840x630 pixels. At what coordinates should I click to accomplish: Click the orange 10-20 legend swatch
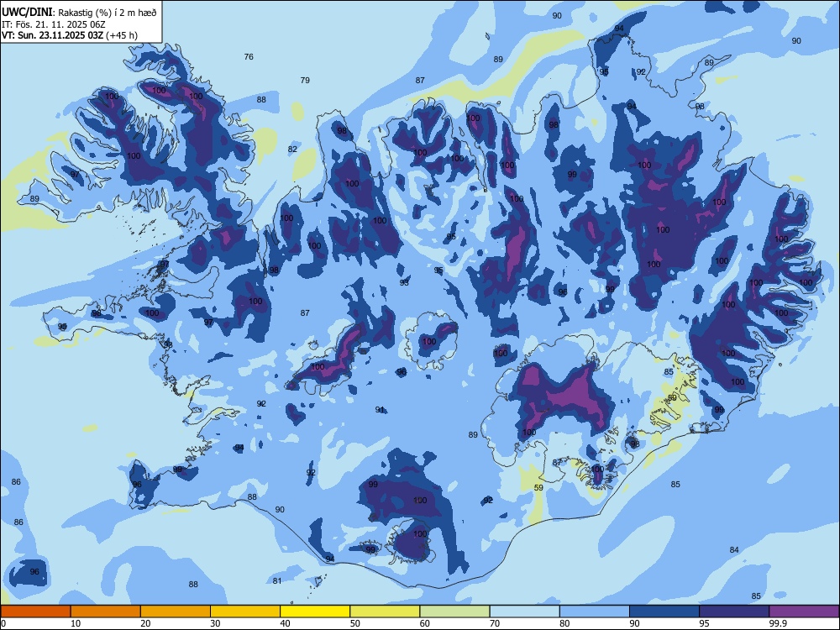click(106, 612)
